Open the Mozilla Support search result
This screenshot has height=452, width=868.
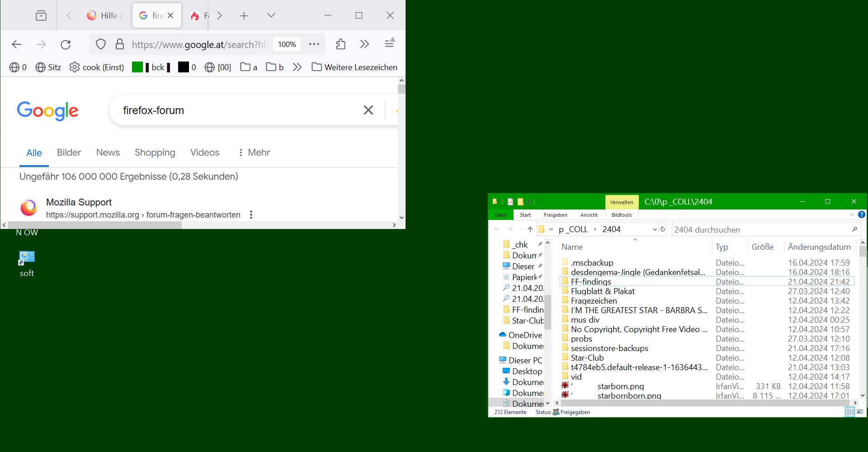coord(79,202)
